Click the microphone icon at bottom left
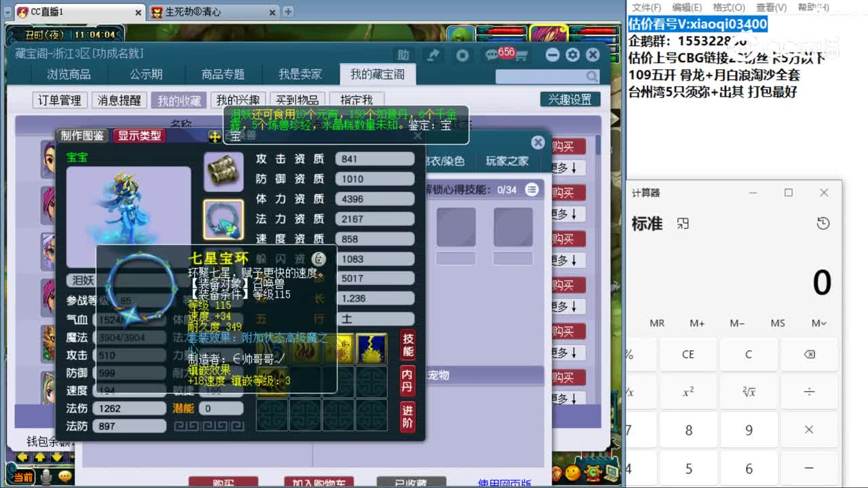The width and height of the screenshot is (868, 488). click(x=46, y=477)
